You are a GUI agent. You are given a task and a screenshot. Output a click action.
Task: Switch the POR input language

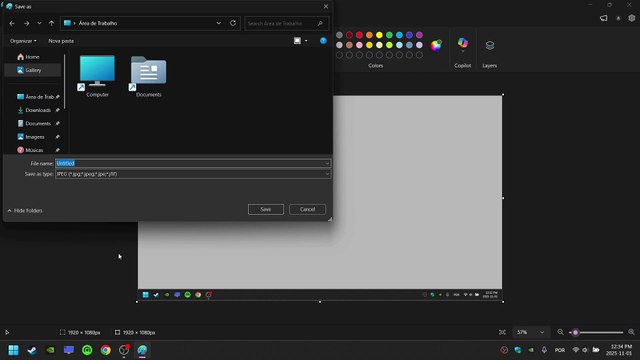pyautogui.click(x=560, y=350)
